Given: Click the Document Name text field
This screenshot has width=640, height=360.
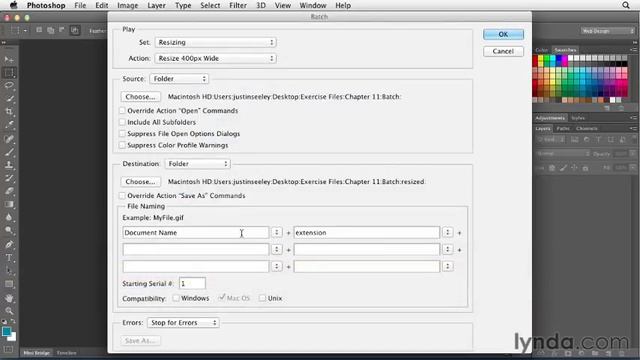Looking at the screenshot, I should tap(196, 232).
